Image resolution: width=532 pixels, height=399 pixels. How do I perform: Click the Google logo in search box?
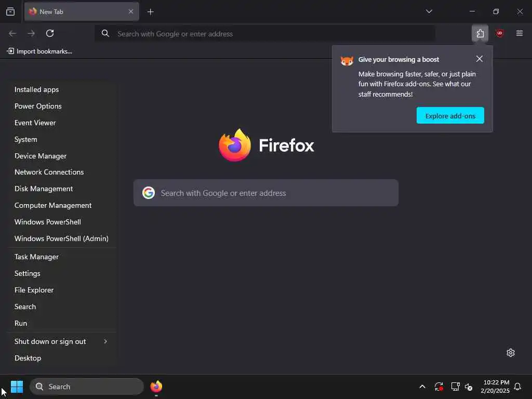pos(149,193)
